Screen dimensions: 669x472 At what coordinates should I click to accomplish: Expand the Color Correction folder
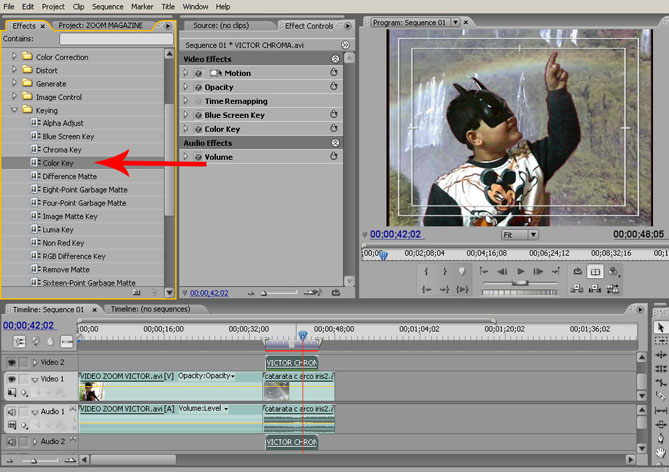pyautogui.click(x=15, y=57)
